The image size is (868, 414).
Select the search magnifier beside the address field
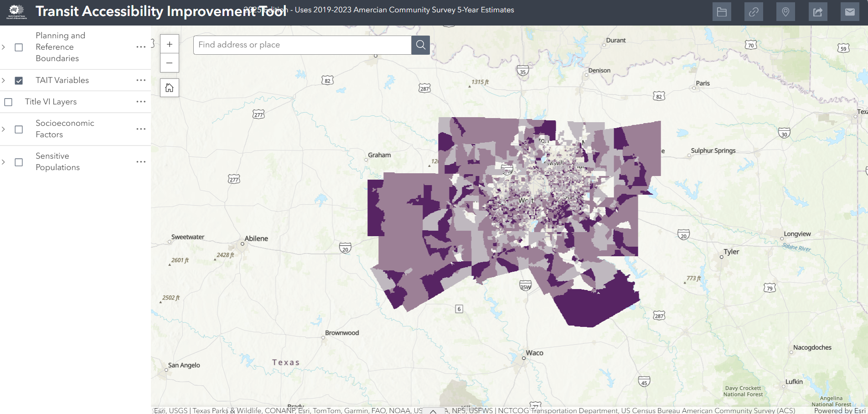click(420, 45)
